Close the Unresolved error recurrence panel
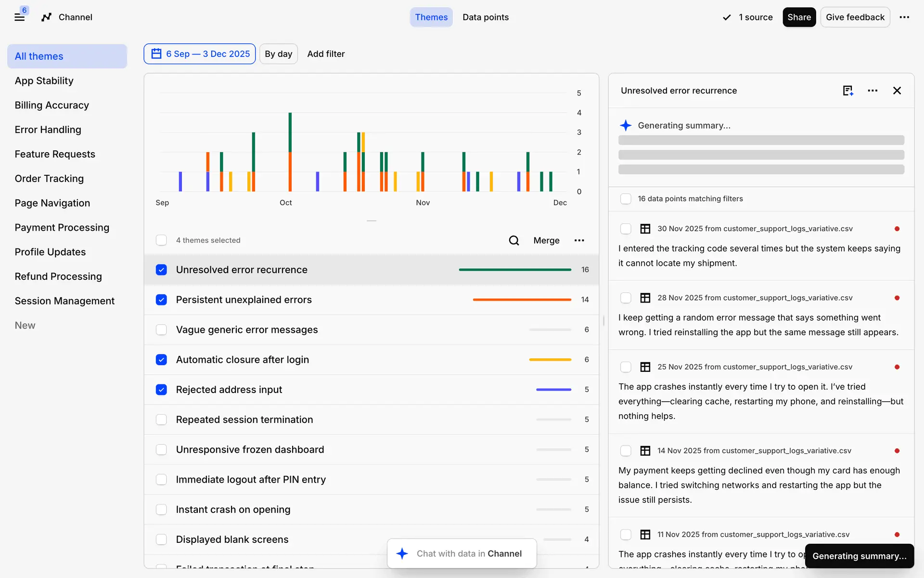 click(x=897, y=91)
